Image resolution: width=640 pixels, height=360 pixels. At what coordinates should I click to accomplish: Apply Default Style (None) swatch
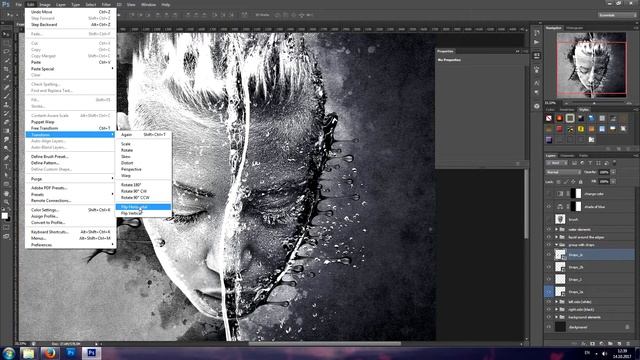(549, 118)
